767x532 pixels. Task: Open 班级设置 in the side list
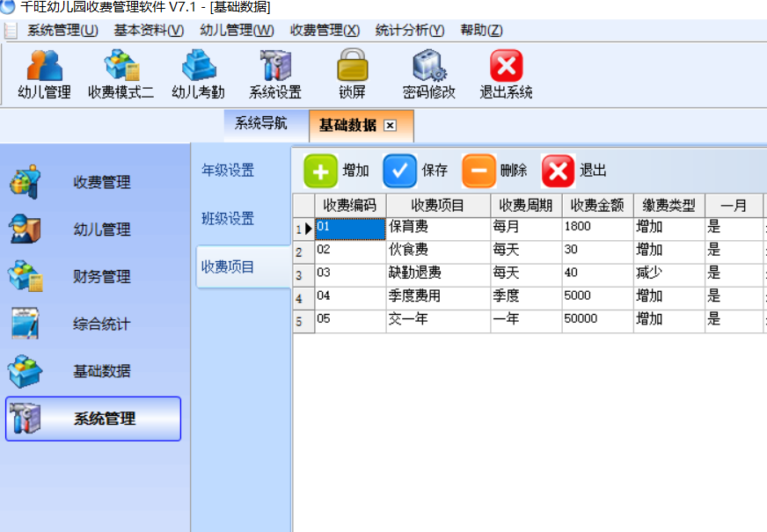228,218
